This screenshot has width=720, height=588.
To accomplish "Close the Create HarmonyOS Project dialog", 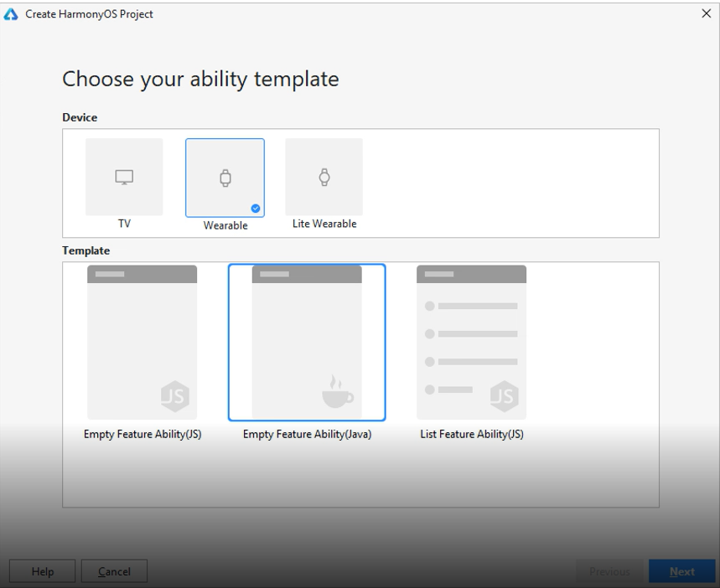I will point(707,13).
